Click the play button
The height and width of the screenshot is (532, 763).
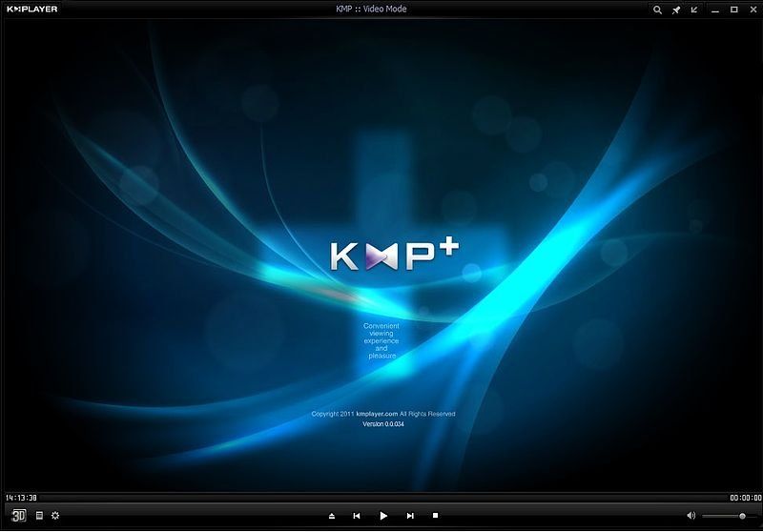pyautogui.click(x=382, y=516)
